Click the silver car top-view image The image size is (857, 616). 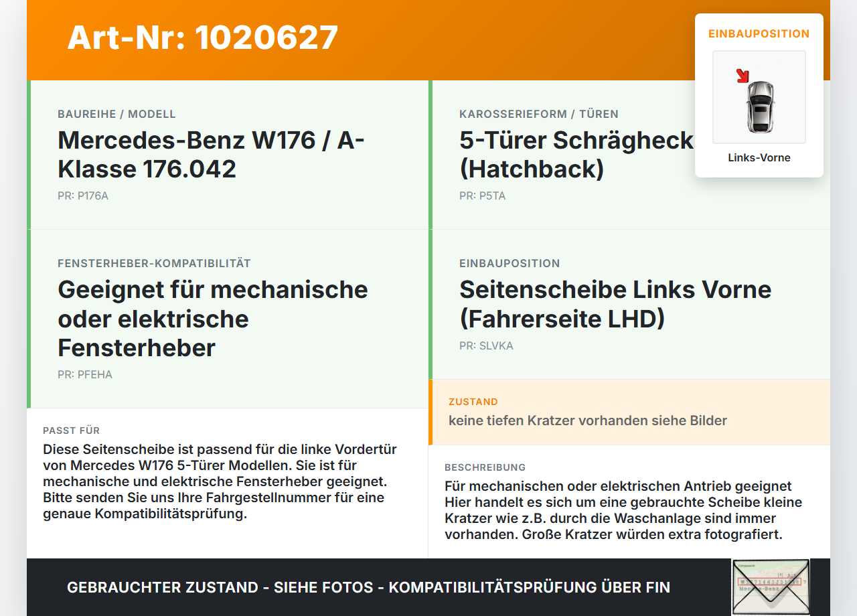[x=760, y=106]
